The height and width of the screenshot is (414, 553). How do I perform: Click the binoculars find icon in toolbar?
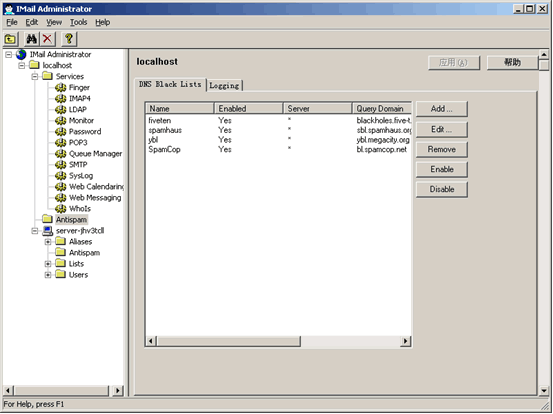pos(32,39)
